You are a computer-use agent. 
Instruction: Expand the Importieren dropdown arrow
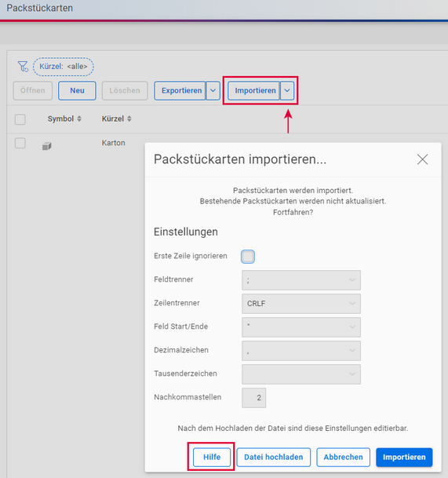(287, 90)
